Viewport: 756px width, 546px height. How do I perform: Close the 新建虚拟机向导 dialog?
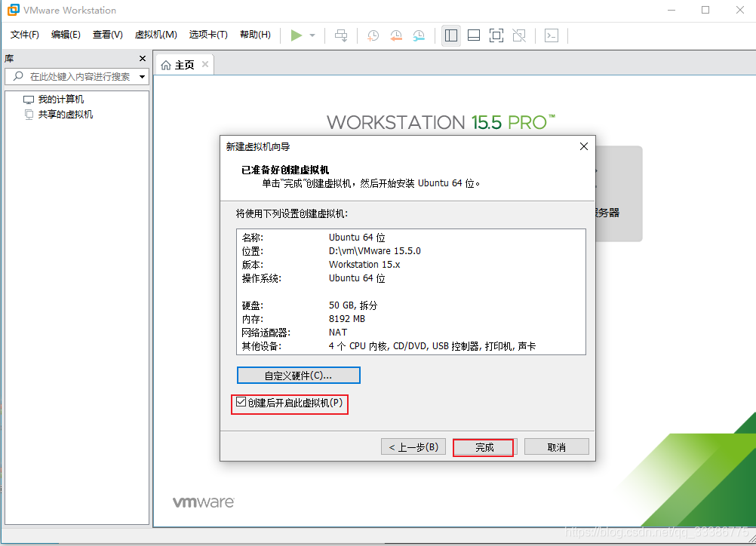(583, 146)
